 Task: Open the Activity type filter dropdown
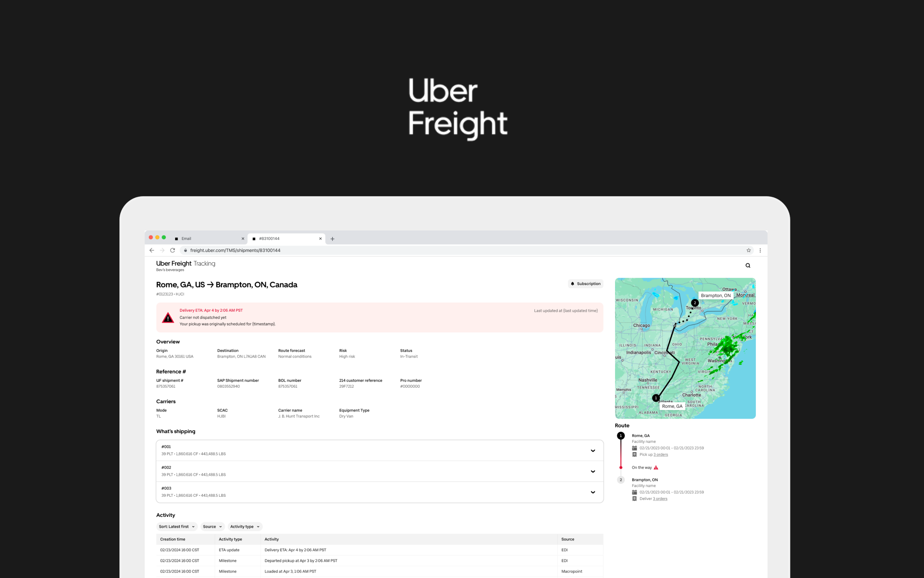coord(245,527)
